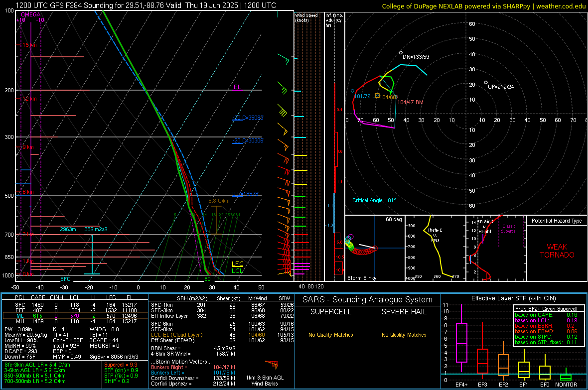Click the 'SigSvr = 8056 m3/s3' value
Viewport: 588px width, 390px height.
(x=114, y=357)
